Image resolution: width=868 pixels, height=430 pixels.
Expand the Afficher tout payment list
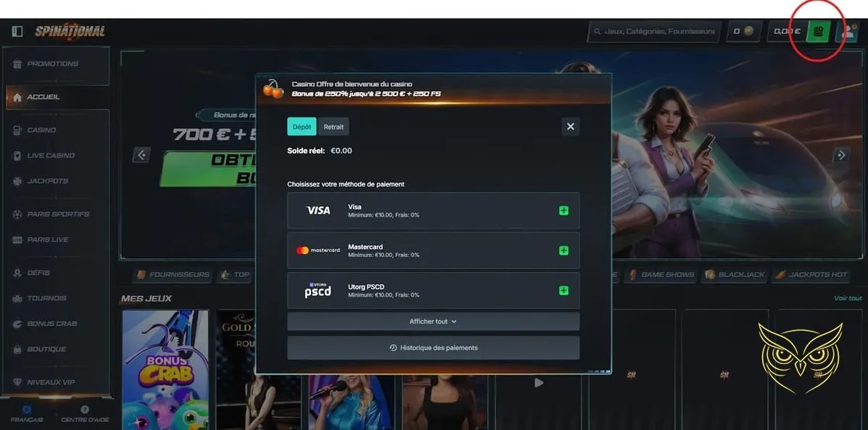coord(433,321)
